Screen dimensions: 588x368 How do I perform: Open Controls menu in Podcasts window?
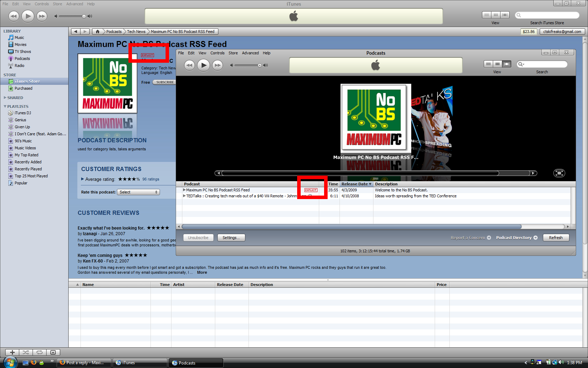pyautogui.click(x=217, y=53)
